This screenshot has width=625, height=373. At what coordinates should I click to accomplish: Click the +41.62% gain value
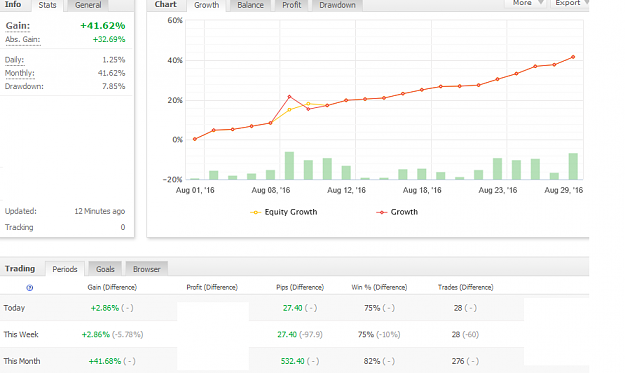pyautogui.click(x=103, y=26)
